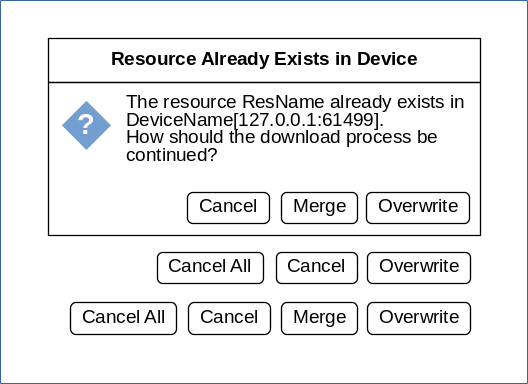
Task: Click the line starting How should the download
Action: (x=282, y=137)
